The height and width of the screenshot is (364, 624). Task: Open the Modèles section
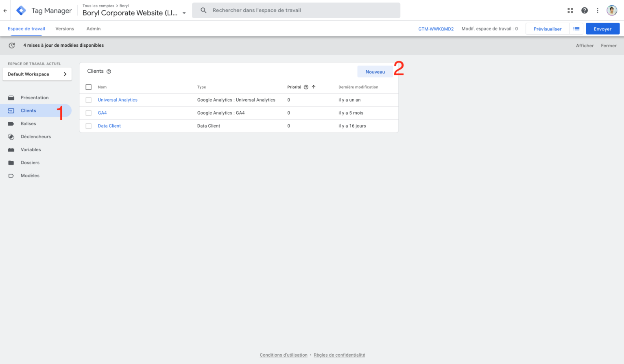pyautogui.click(x=29, y=175)
